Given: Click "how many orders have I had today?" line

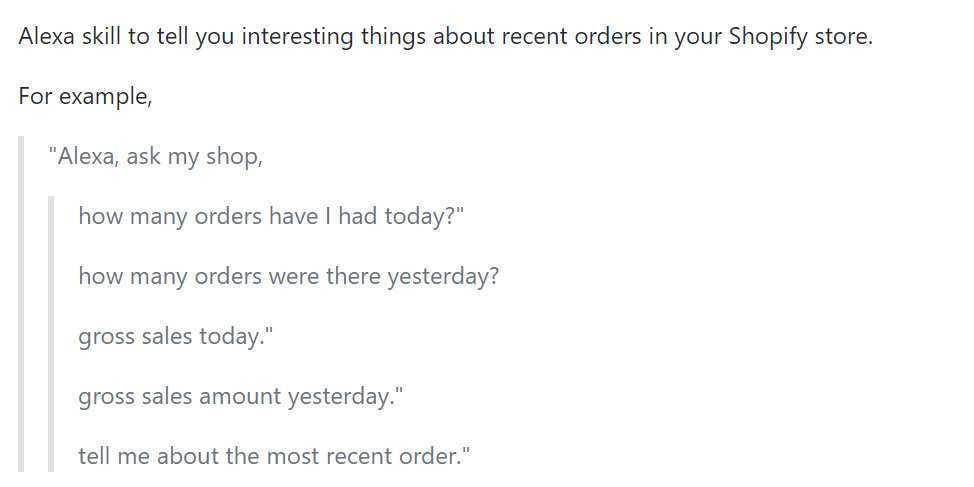Looking at the screenshot, I should point(271,216).
